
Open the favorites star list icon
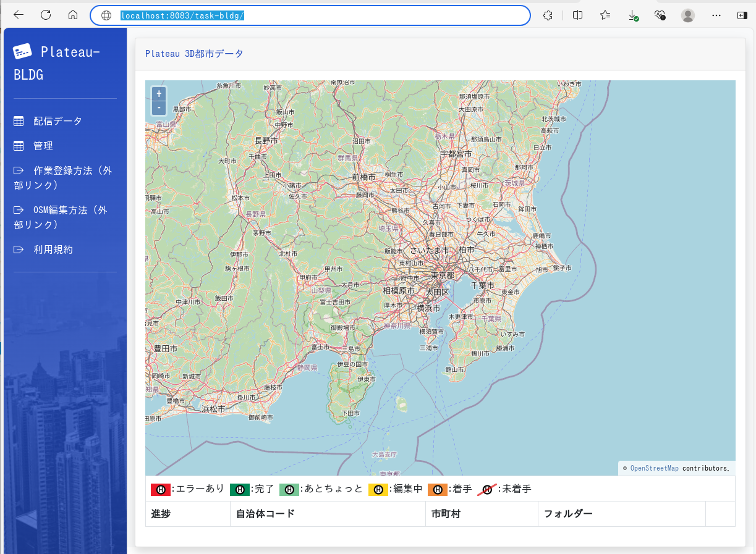pos(605,15)
